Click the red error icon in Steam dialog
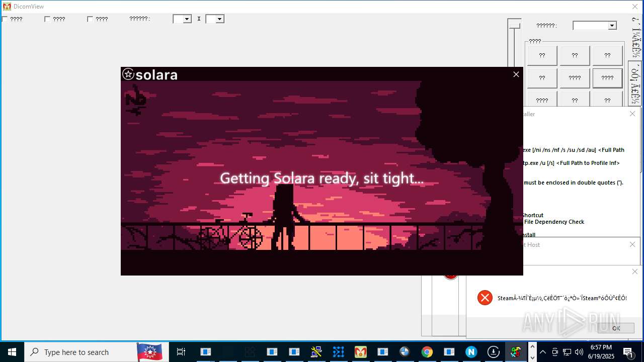The image size is (644, 362). click(x=485, y=298)
